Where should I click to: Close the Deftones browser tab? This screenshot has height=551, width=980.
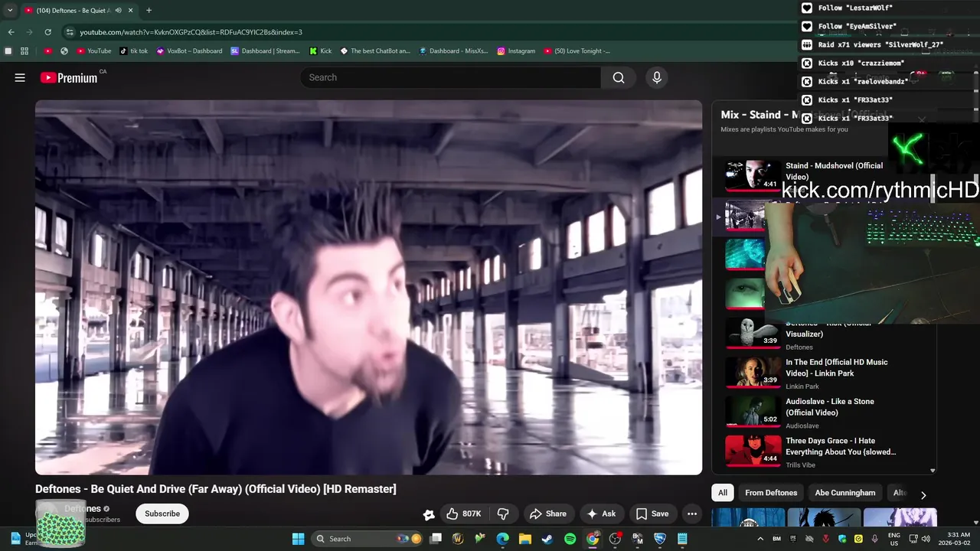pos(131,10)
